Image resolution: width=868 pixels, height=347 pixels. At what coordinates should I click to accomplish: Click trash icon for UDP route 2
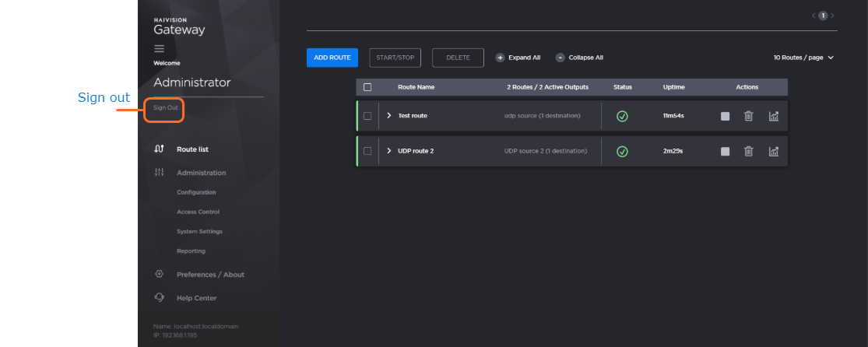click(748, 152)
